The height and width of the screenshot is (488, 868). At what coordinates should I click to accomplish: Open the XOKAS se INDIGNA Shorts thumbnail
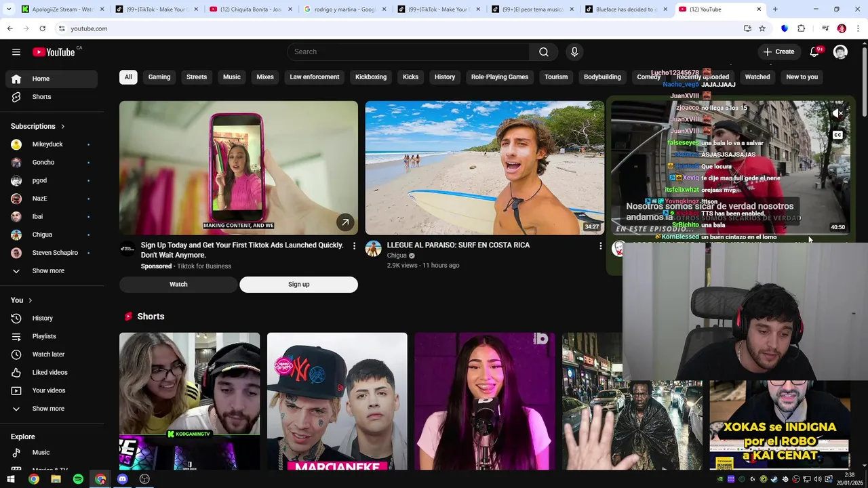click(780, 425)
